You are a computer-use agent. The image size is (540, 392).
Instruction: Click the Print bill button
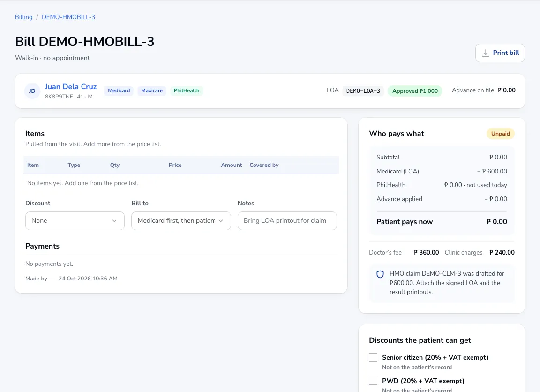(500, 53)
